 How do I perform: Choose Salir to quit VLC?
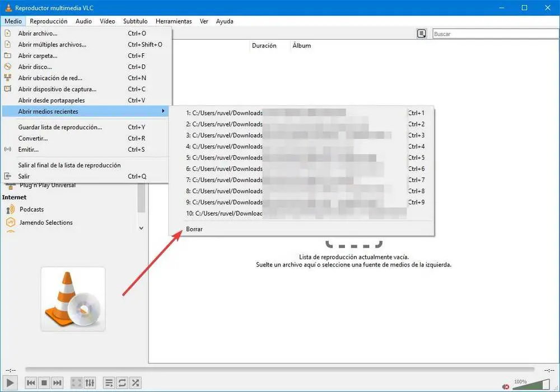(x=86, y=176)
